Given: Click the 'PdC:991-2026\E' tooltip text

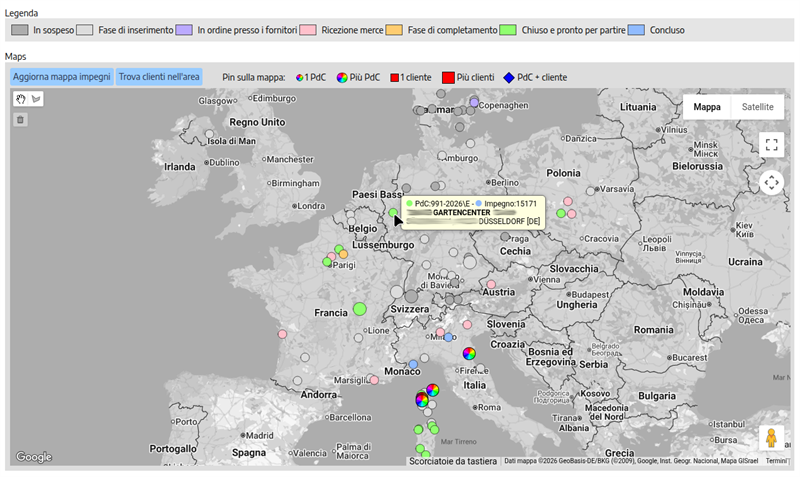Looking at the screenshot, I should (442, 204).
